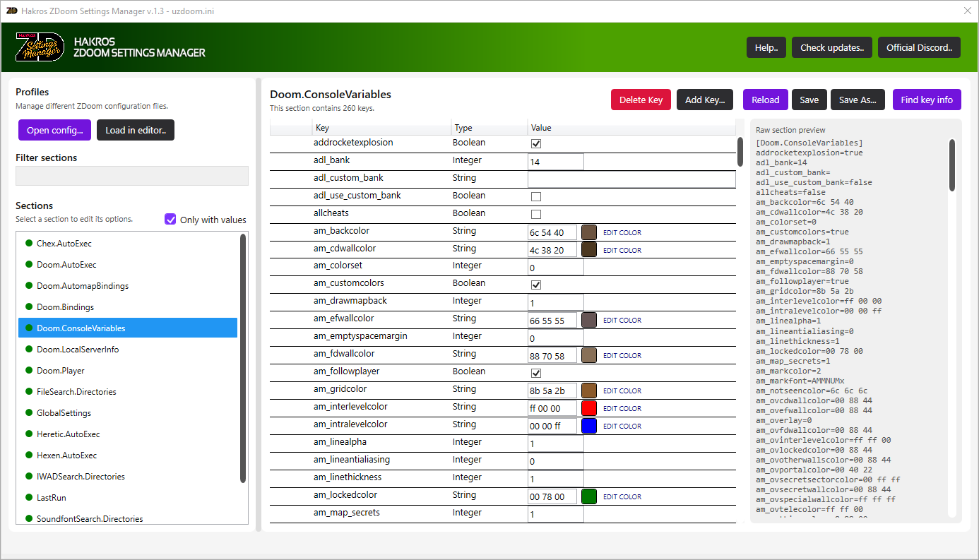This screenshot has width=979, height=560.
Task: Click the am_colorset value field
Action: coord(556,268)
